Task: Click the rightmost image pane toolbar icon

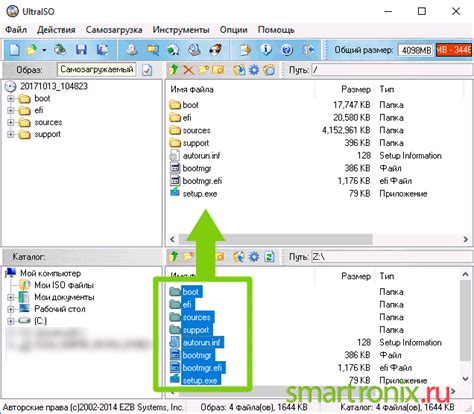Action: [x=269, y=70]
